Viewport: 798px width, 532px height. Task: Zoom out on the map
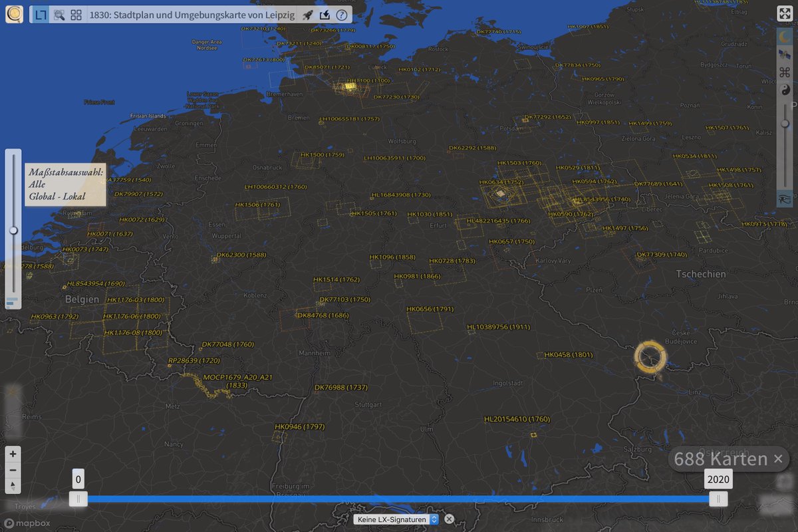point(13,470)
